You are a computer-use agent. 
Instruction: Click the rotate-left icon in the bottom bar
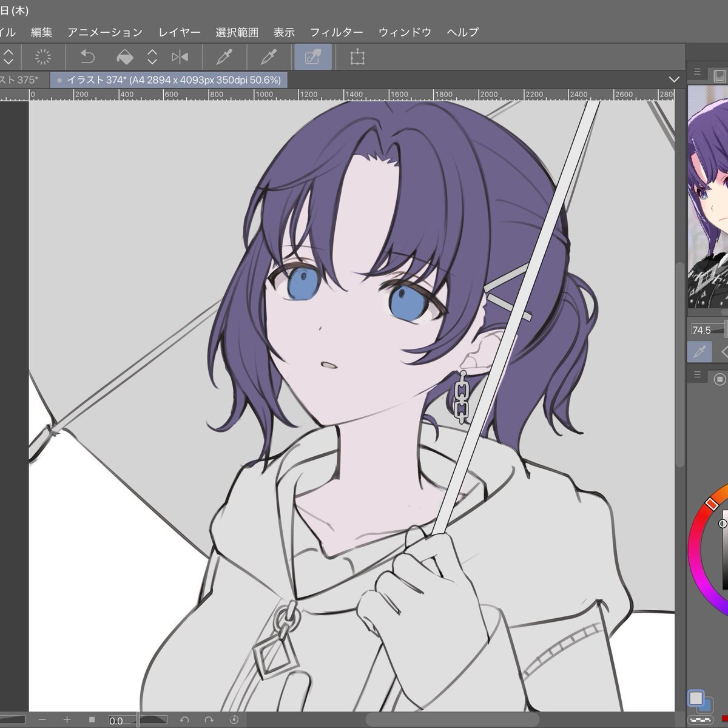point(184,720)
